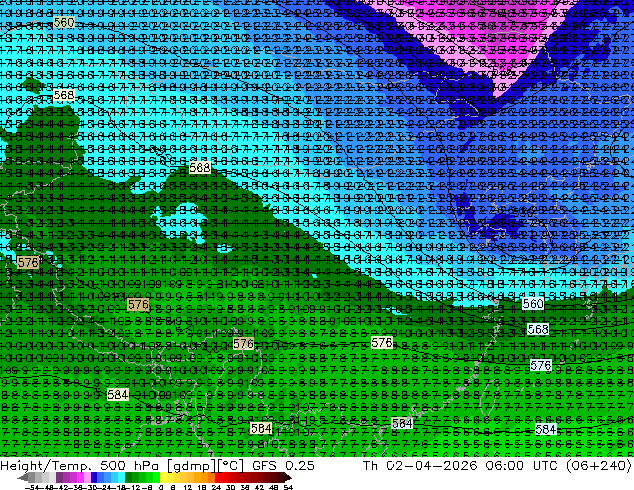Click the bright red swatch above 24
The width and height of the screenshot is (634, 490).
218,477
